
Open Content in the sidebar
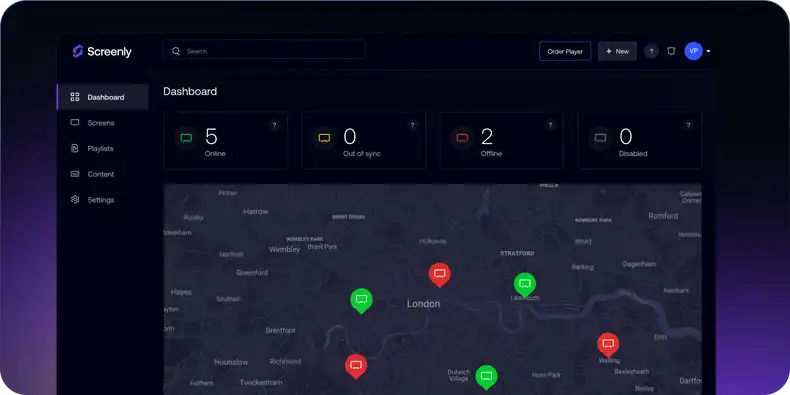pyautogui.click(x=102, y=174)
